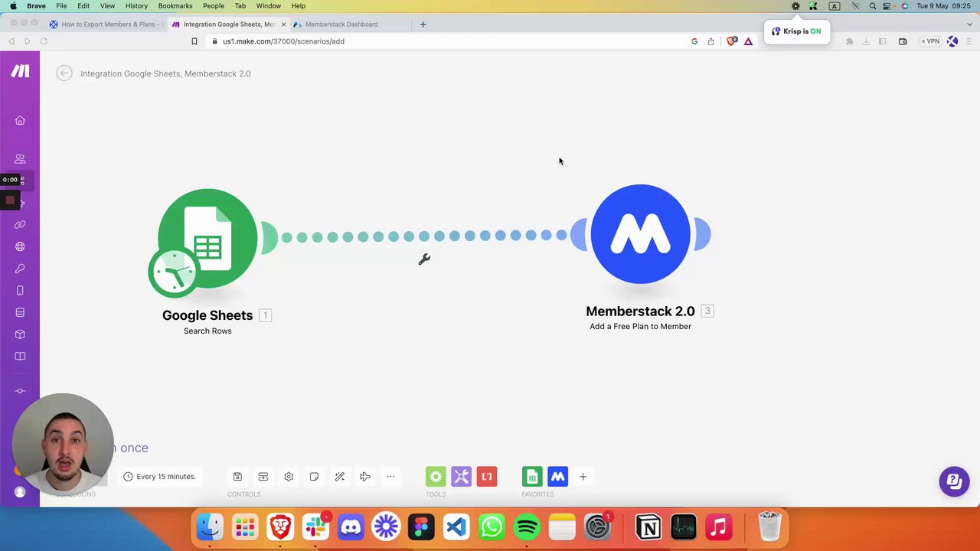Click the share icon in address bar
This screenshot has width=980, height=551.
pyautogui.click(x=711, y=41)
